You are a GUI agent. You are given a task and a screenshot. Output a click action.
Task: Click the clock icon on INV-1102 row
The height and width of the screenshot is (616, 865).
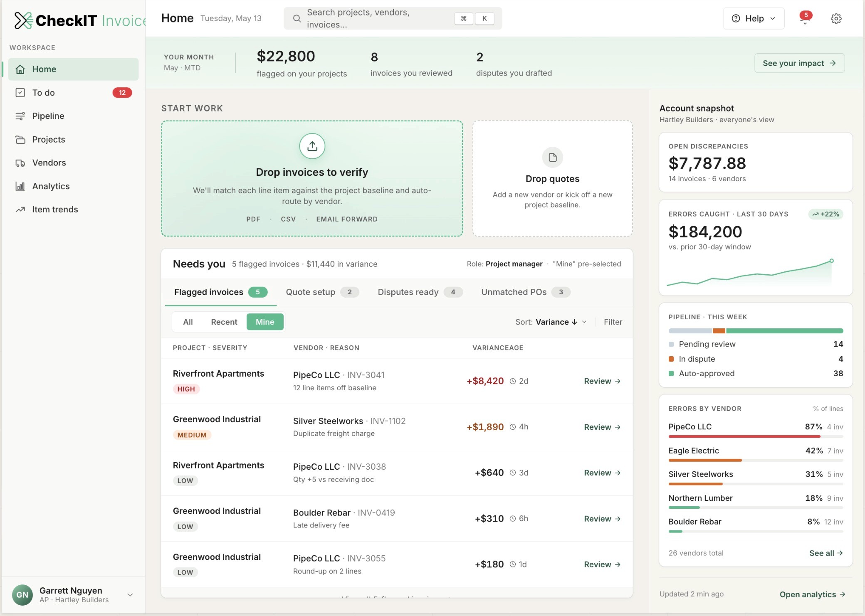pos(513,427)
